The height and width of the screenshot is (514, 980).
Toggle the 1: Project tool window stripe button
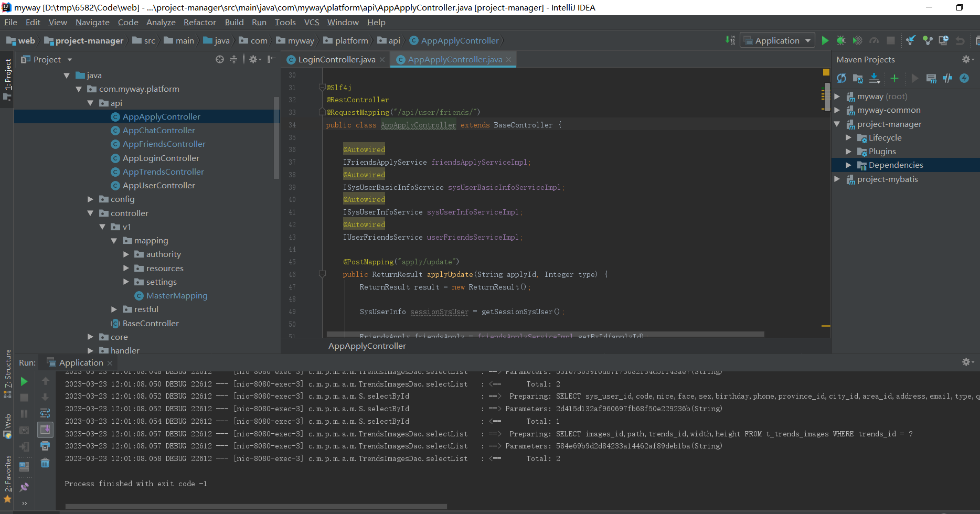click(x=7, y=79)
